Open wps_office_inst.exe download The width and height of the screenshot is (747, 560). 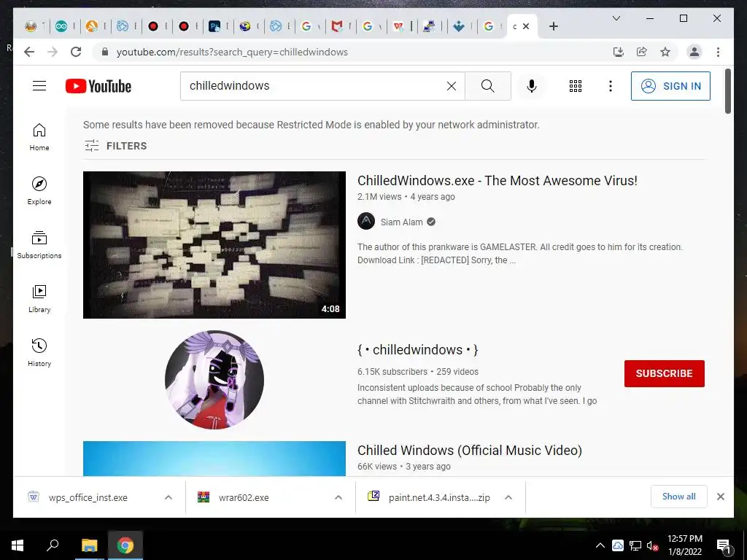point(88,497)
